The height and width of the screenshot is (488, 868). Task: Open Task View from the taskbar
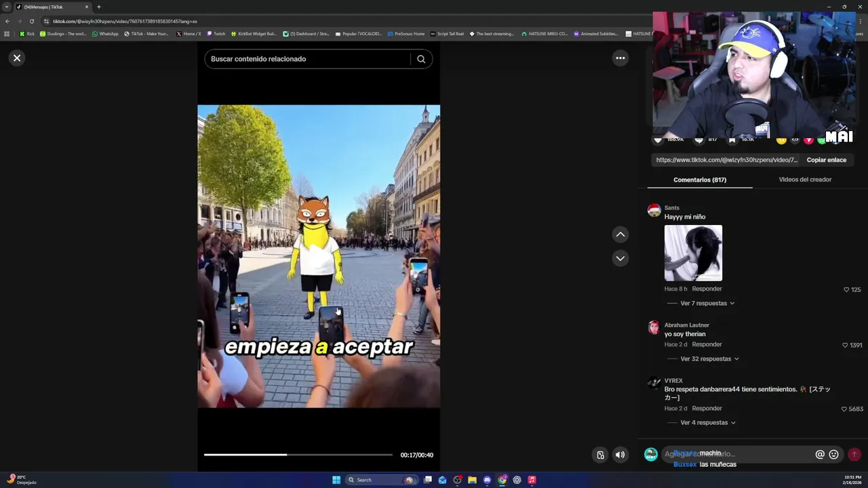428,480
